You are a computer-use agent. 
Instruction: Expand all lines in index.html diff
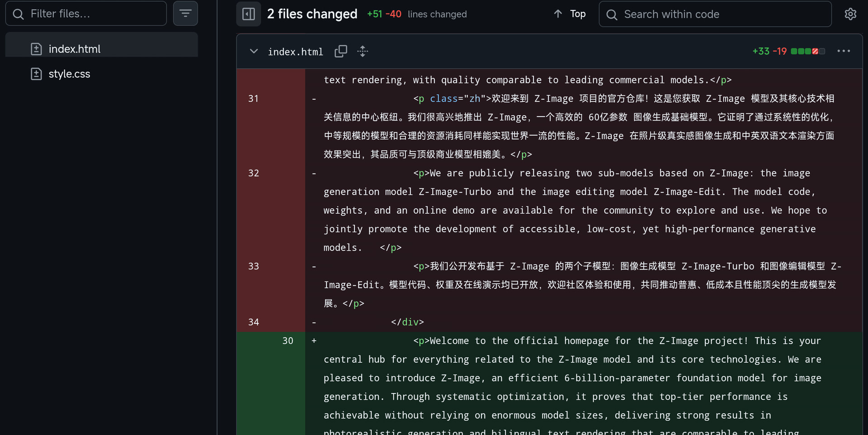[x=363, y=51]
